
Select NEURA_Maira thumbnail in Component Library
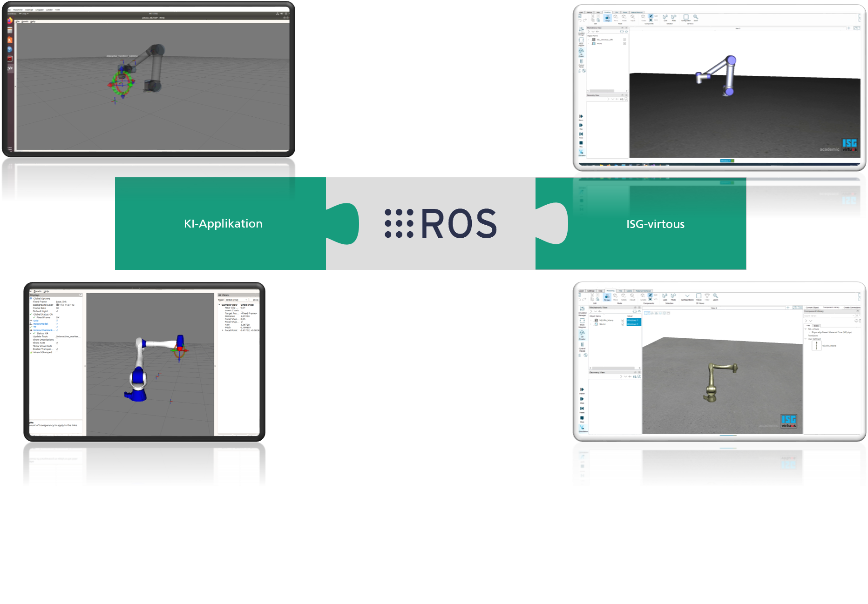(x=816, y=346)
